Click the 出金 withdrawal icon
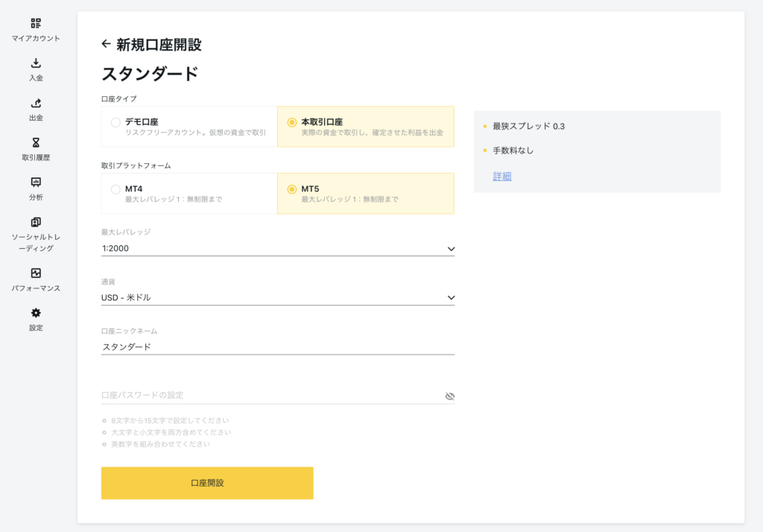Image resolution: width=763 pixels, height=532 pixels. coord(36,103)
